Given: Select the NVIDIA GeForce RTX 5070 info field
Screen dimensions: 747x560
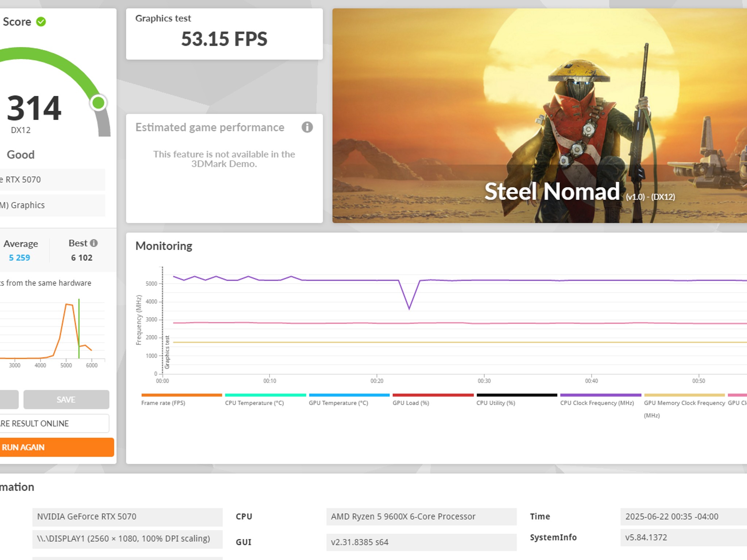Looking at the screenshot, I should coord(127,517).
